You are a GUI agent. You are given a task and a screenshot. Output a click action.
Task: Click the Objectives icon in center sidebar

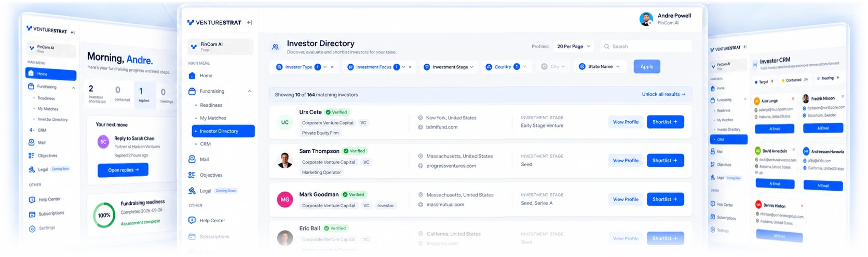coord(192,175)
